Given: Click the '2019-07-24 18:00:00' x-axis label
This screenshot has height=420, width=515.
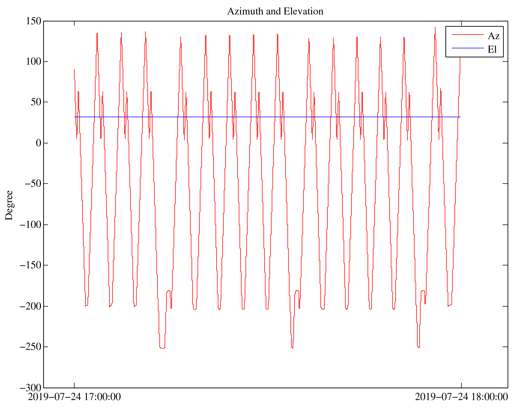Looking at the screenshot, I should click(461, 397).
